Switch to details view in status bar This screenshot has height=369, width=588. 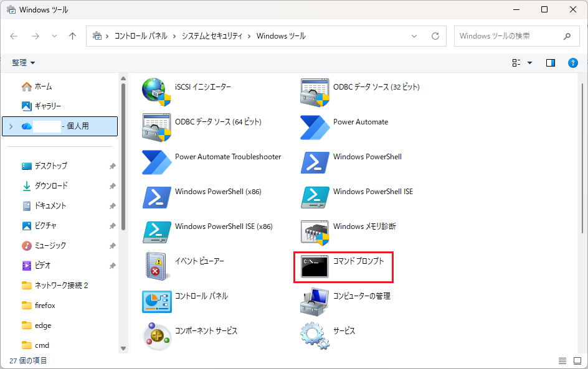pos(562,361)
